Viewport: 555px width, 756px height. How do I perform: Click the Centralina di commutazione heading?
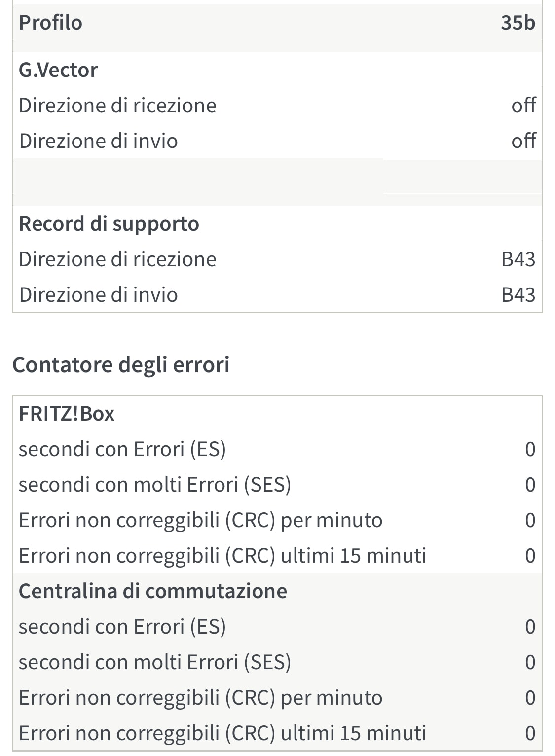(153, 591)
